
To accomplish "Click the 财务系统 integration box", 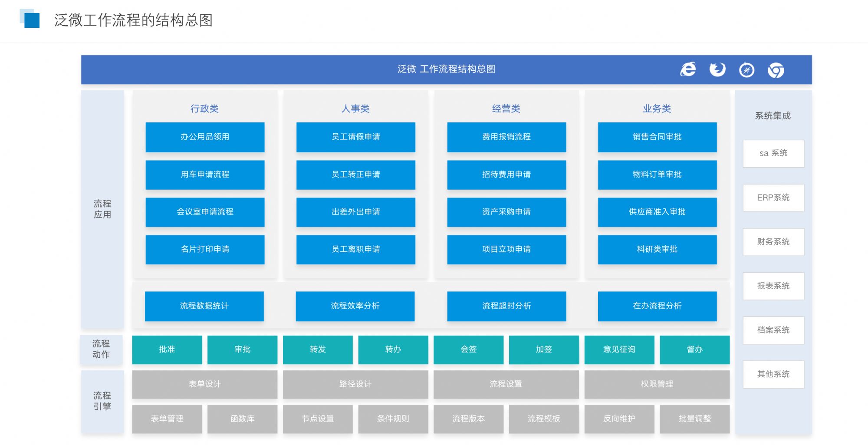I will pyautogui.click(x=773, y=242).
